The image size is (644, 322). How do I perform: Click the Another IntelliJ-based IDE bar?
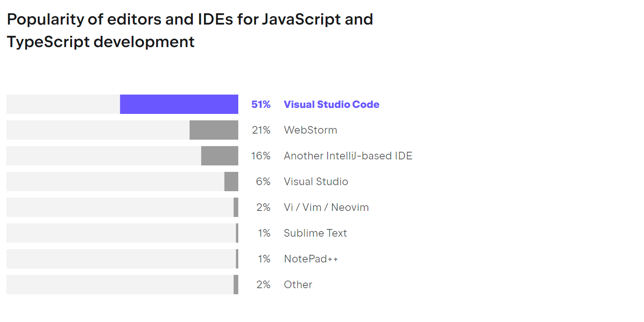(220, 156)
